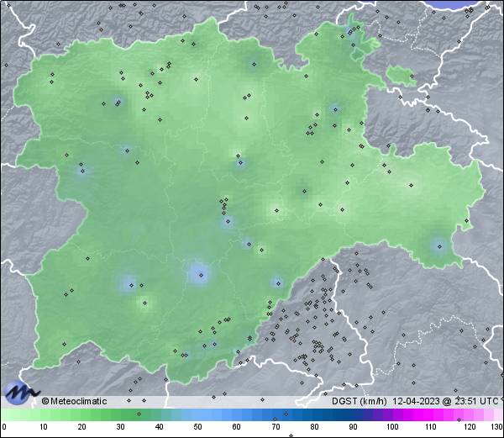Click the scale label 30
The width and height of the screenshot is (504, 438).
120,427
